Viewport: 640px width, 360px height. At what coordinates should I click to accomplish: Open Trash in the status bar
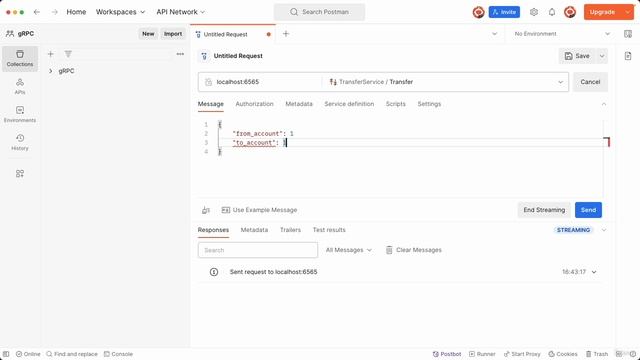click(597, 354)
